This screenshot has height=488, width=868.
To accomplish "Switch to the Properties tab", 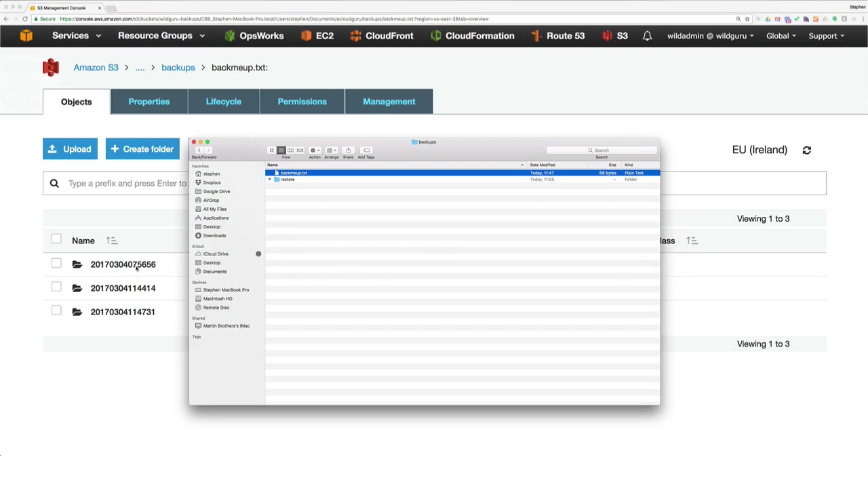I will tap(149, 102).
